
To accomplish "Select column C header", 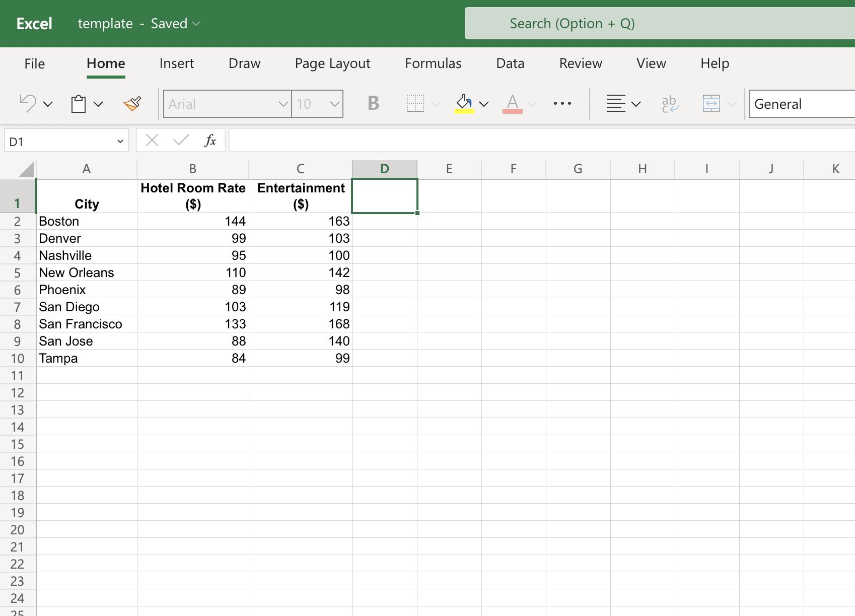I will click(301, 169).
